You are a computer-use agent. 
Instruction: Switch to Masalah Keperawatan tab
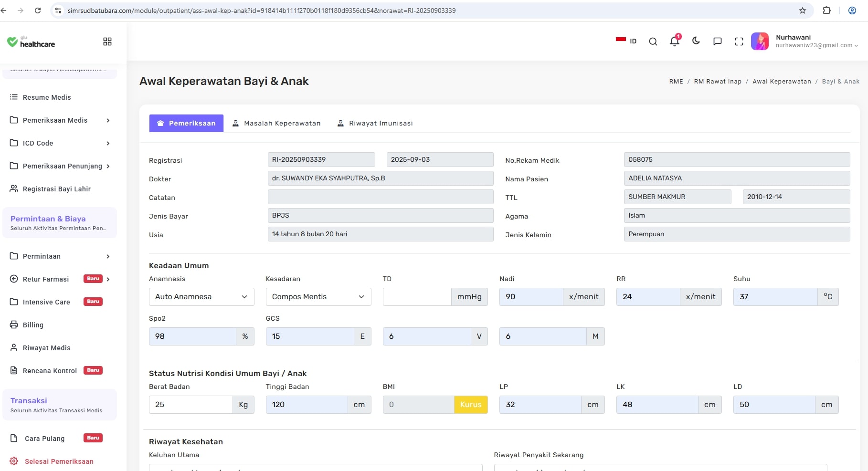[x=276, y=123]
